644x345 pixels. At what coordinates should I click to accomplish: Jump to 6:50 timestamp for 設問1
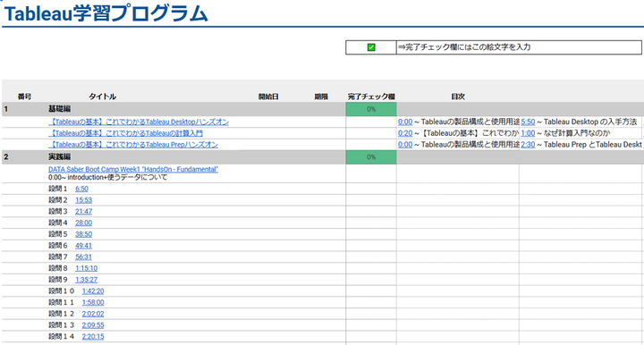point(81,189)
